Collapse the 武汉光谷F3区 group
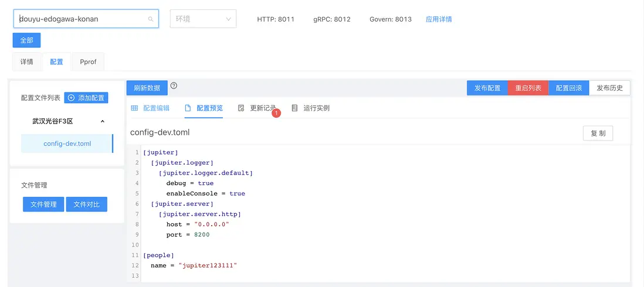The image size is (644, 287). pos(103,121)
